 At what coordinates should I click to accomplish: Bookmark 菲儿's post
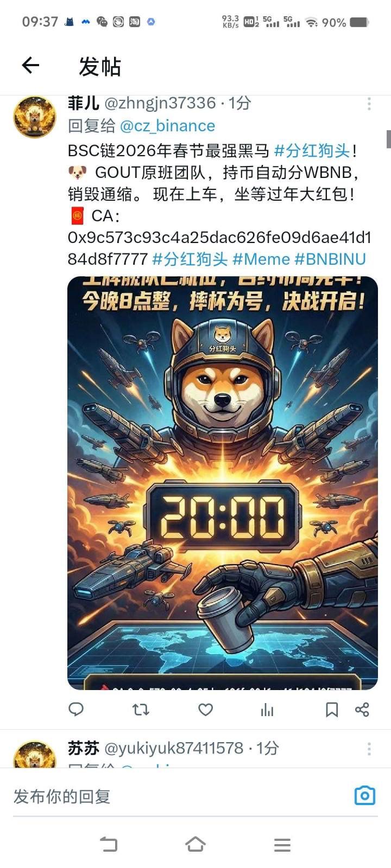[x=331, y=709]
